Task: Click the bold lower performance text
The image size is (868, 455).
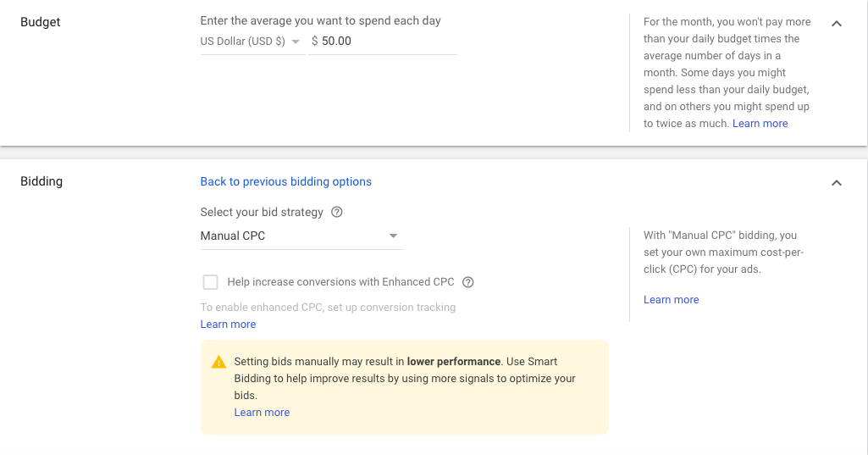Action: [454, 362]
